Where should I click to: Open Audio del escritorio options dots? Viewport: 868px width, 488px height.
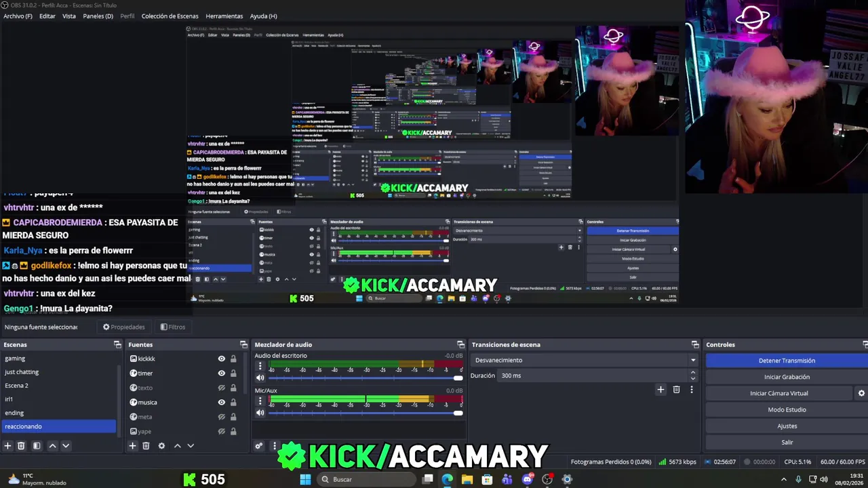point(260,366)
